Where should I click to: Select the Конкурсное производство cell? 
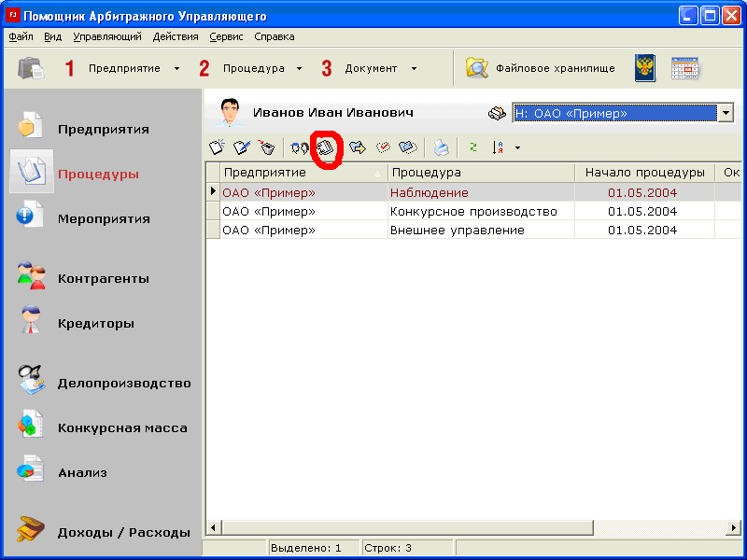click(x=481, y=211)
